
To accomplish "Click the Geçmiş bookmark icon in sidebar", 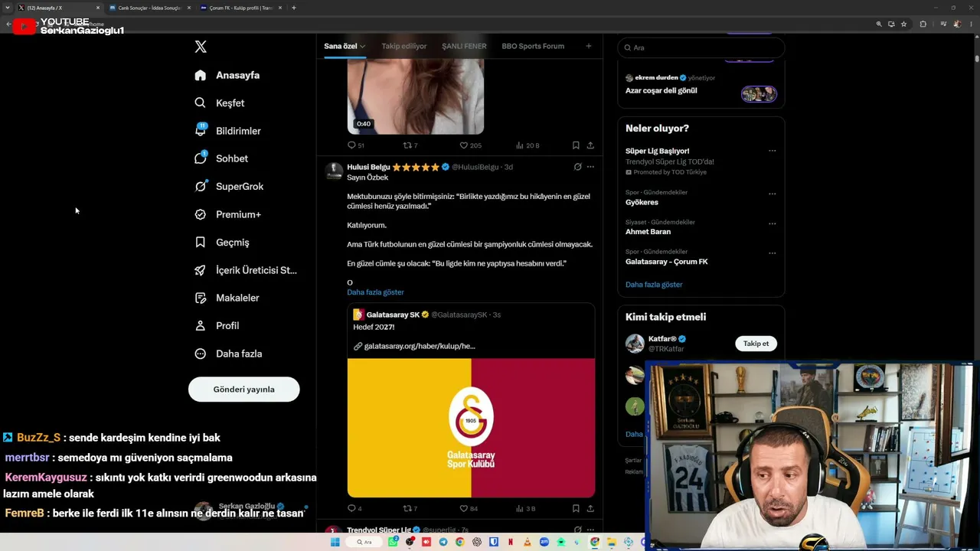I will pyautogui.click(x=201, y=242).
